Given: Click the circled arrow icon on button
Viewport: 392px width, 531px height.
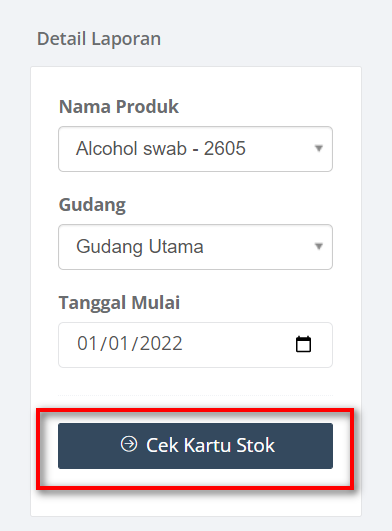Looking at the screenshot, I should [x=129, y=444].
